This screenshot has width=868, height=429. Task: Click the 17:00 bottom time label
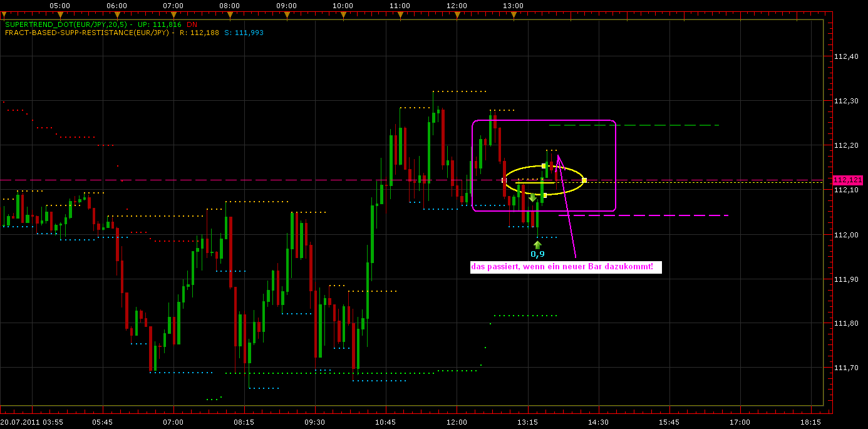[740, 422]
